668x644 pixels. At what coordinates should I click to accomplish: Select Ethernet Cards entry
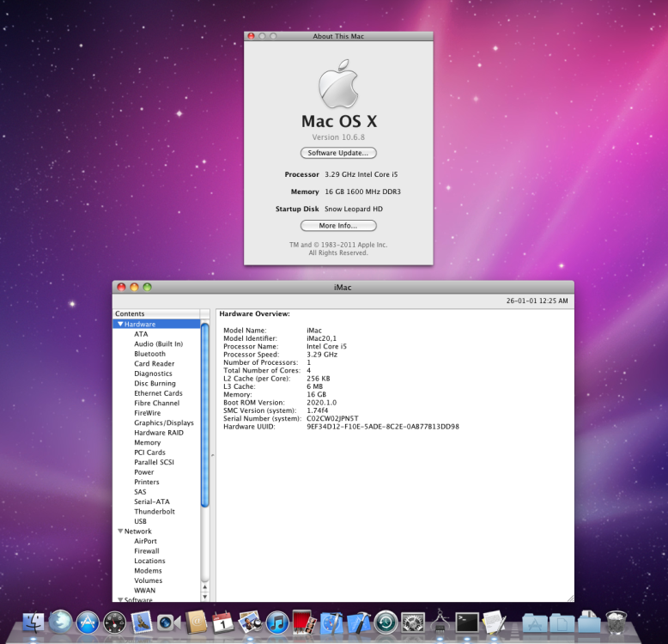(x=158, y=393)
